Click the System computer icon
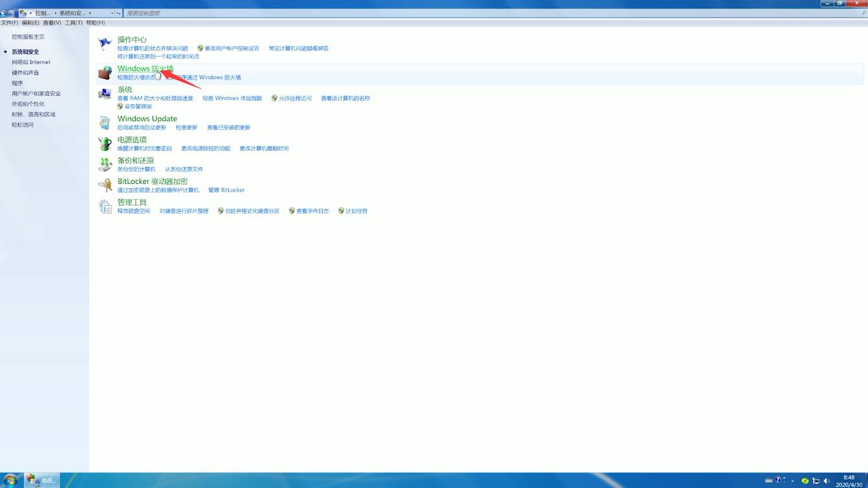Image resolution: width=868 pixels, height=488 pixels. pos(105,94)
